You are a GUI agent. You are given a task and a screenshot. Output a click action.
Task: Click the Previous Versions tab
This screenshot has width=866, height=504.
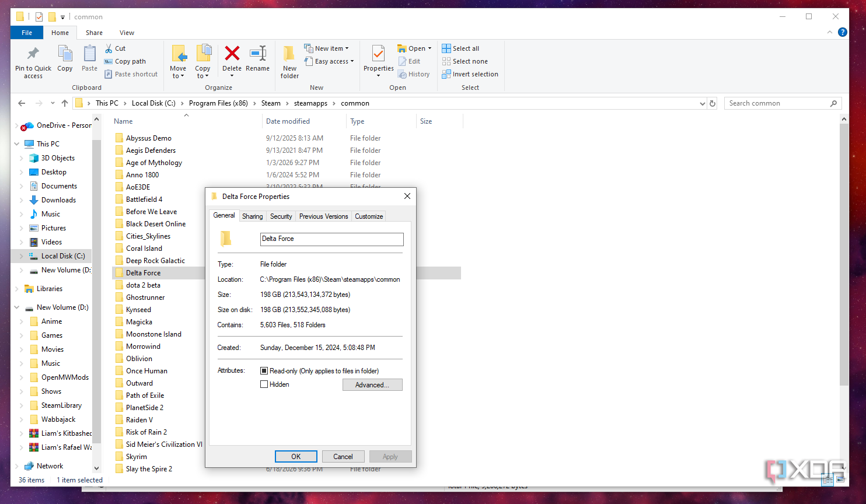coord(323,216)
